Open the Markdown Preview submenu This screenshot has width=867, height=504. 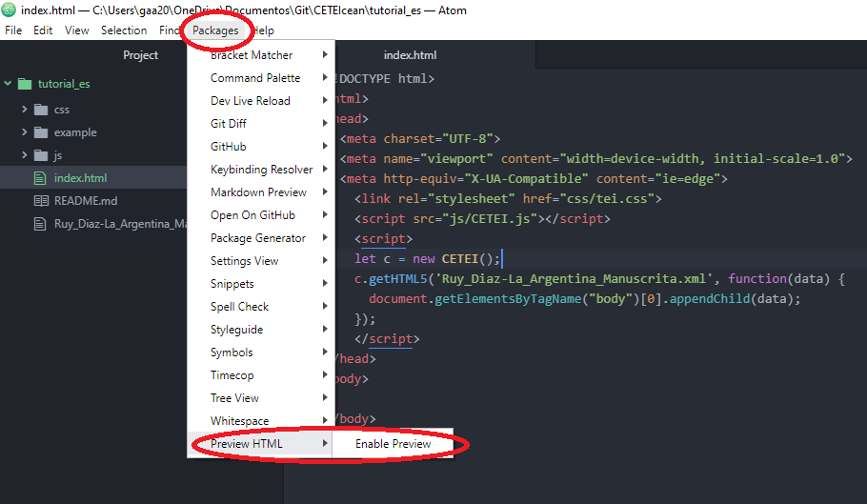pyautogui.click(x=258, y=192)
